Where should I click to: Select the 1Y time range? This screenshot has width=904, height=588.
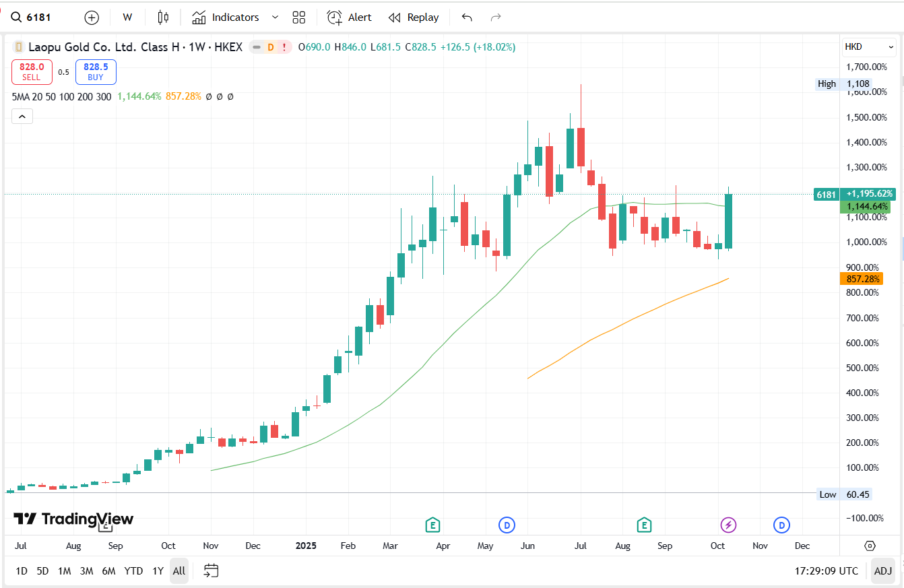click(x=158, y=571)
